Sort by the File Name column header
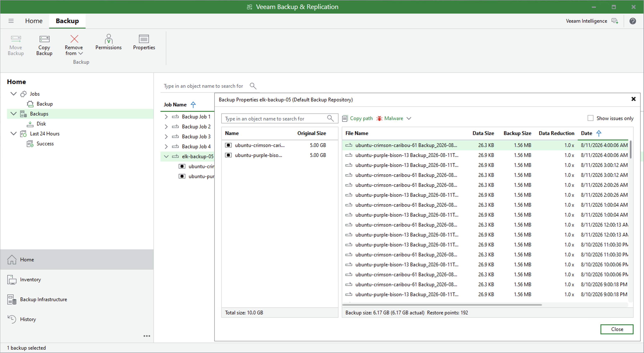This screenshot has width=644, height=353. [x=357, y=133]
